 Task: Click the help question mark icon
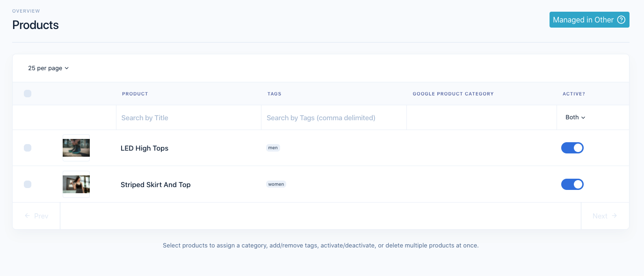coord(621,20)
